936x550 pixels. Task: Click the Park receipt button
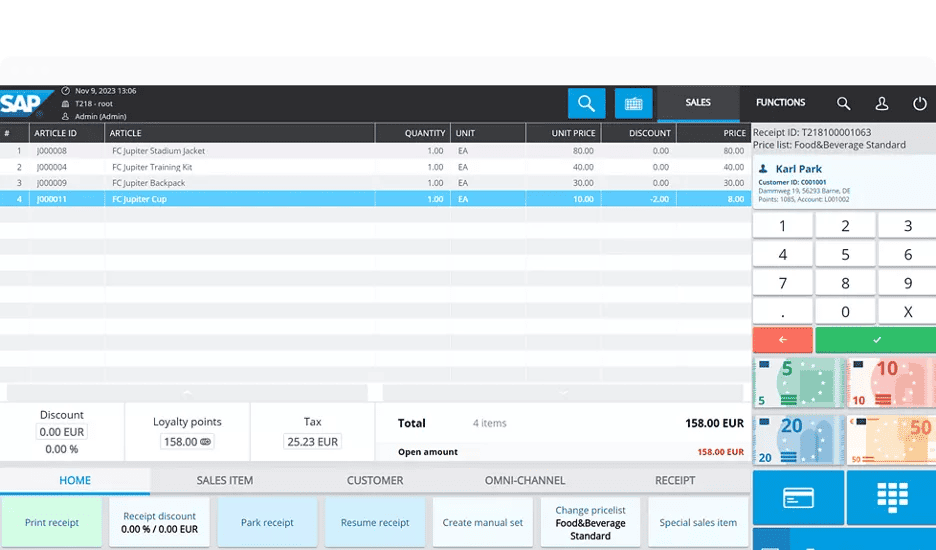(x=267, y=522)
